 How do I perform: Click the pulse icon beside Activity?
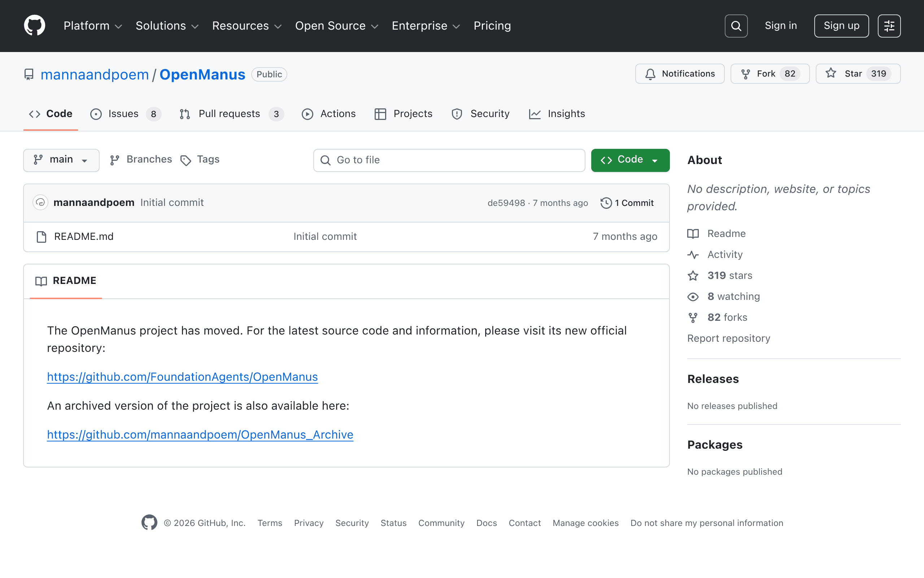[693, 255]
